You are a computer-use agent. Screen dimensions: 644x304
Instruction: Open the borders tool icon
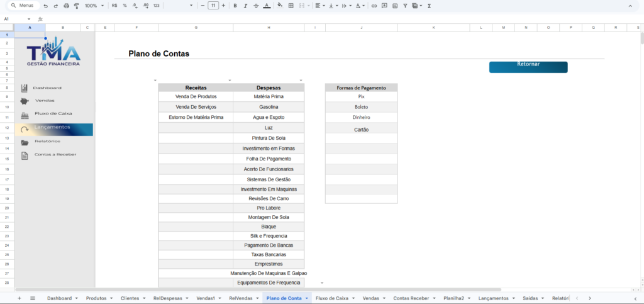[x=291, y=6]
